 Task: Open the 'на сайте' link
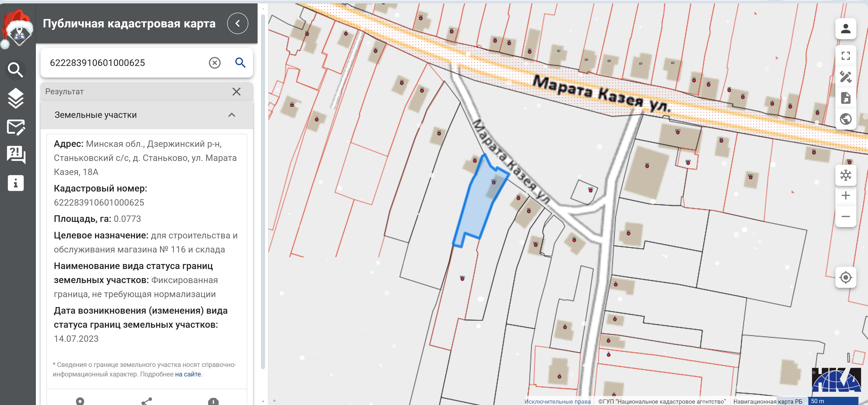point(188,374)
